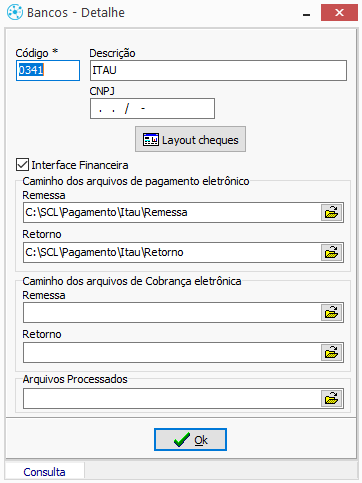The width and height of the screenshot is (362, 483).
Task: Click the Descrição field showing ITAU
Action: tap(218, 70)
